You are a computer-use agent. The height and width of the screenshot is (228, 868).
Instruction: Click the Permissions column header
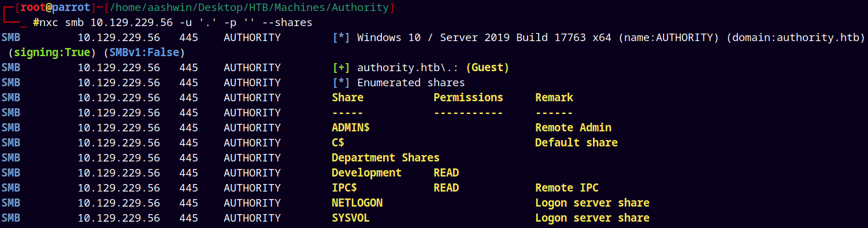(x=468, y=98)
